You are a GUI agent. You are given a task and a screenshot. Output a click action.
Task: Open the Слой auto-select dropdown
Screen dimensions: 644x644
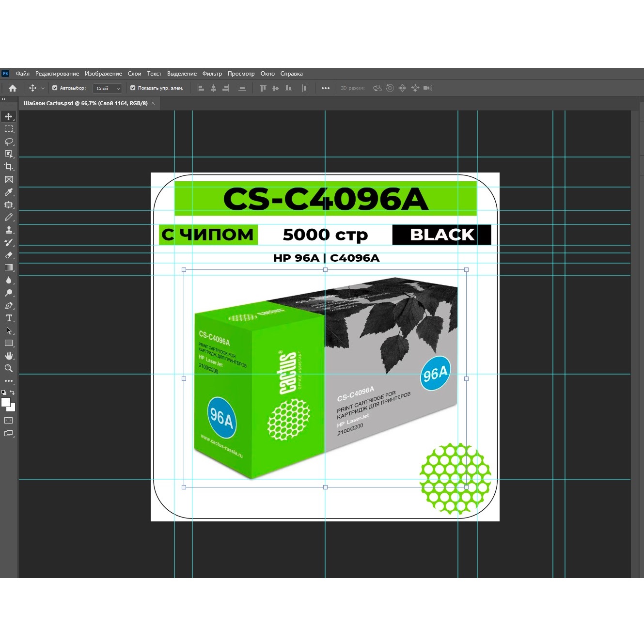pos(108,88)
